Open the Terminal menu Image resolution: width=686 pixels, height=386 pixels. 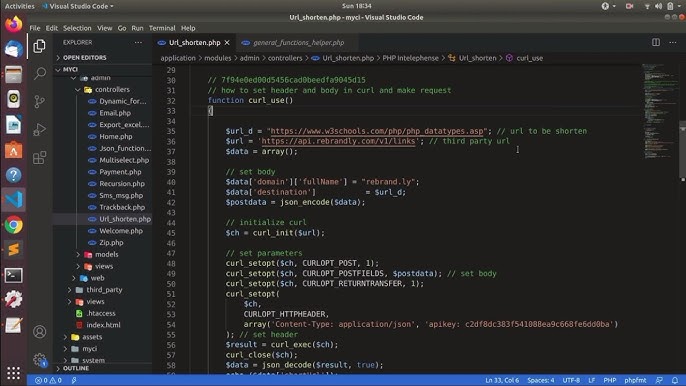coord(162,28)
